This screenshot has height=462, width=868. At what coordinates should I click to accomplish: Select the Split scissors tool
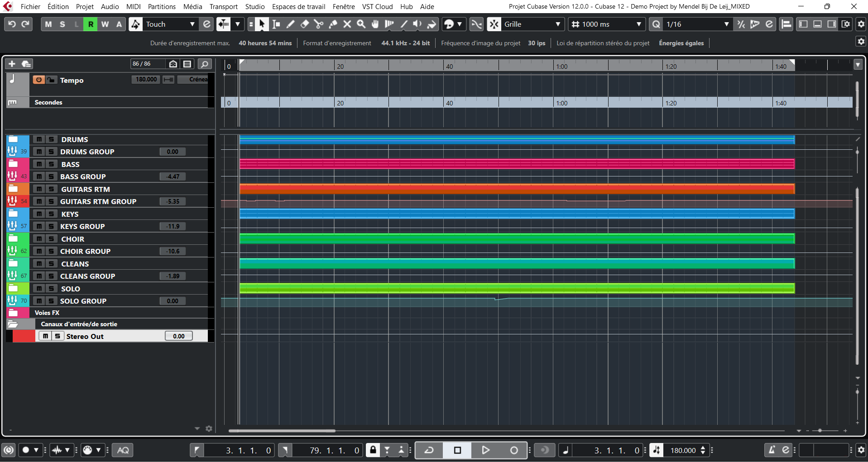pos(319,24)
